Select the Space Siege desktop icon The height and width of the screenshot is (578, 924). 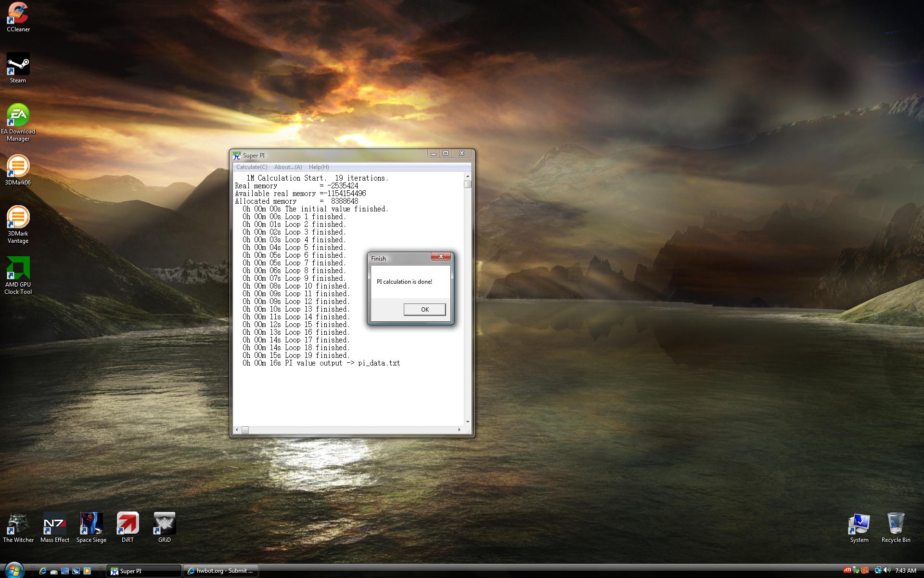tap(91, 527)
